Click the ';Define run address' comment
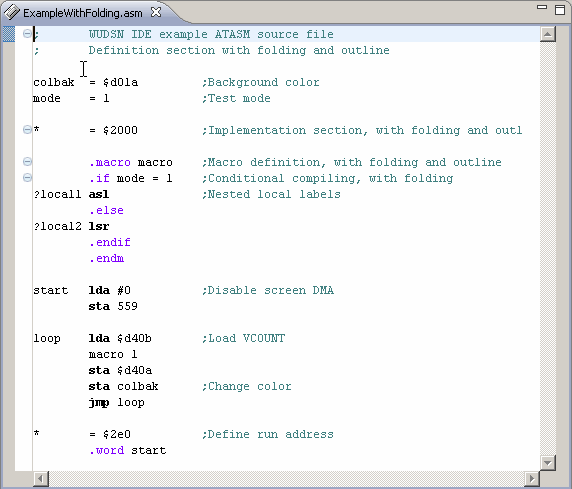Screen dimensions: 572x489 pyautogui.click(x=268, y=434)
